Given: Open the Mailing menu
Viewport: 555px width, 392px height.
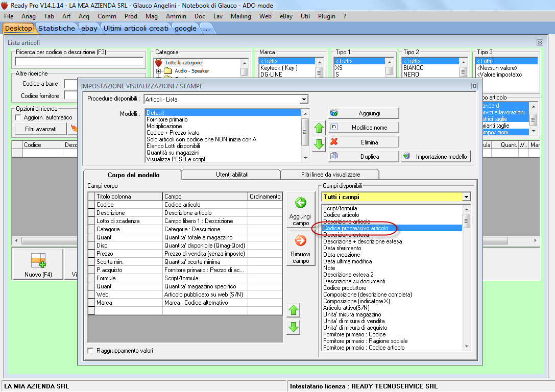Looking at the screenshot, I should pos(240,16).
